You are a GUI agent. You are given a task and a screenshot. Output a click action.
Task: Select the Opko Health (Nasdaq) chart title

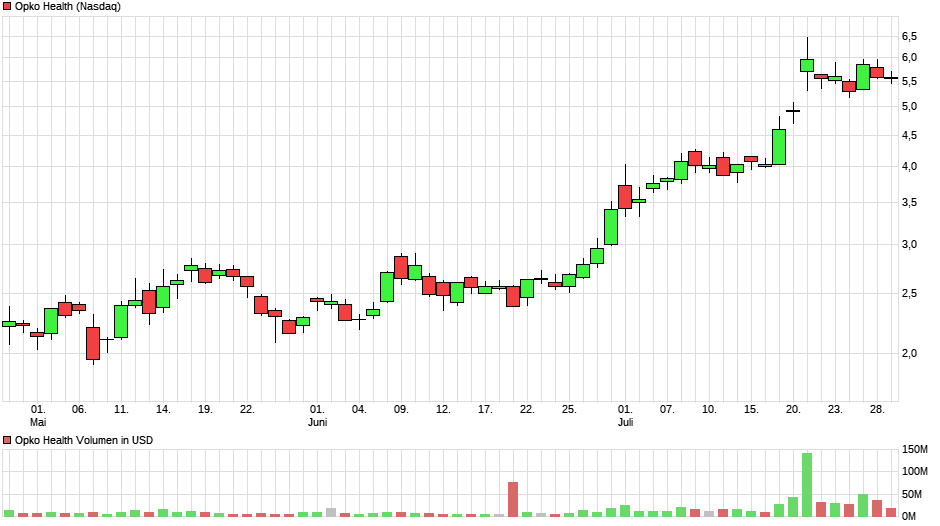click(x=67, y=6)
